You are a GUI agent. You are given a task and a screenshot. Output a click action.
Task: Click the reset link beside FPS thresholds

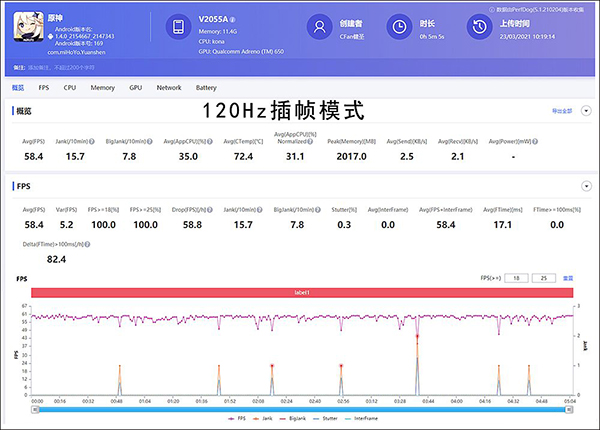[568, 277]
